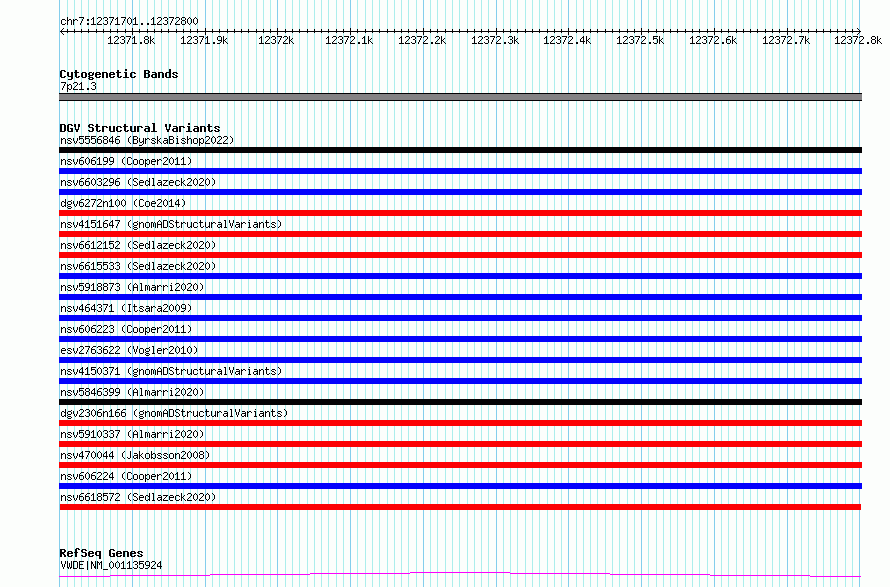Click the 7p21.3 cytogenetic band label
890x587 pixels.
(78, 86)
